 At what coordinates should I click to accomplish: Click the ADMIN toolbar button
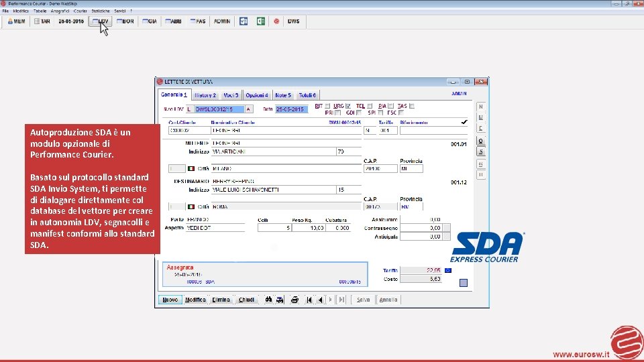tap(222, 21)
